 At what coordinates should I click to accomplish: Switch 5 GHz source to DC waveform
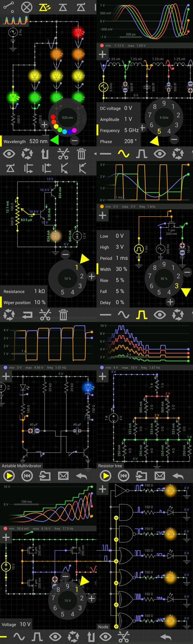[105, 154]
